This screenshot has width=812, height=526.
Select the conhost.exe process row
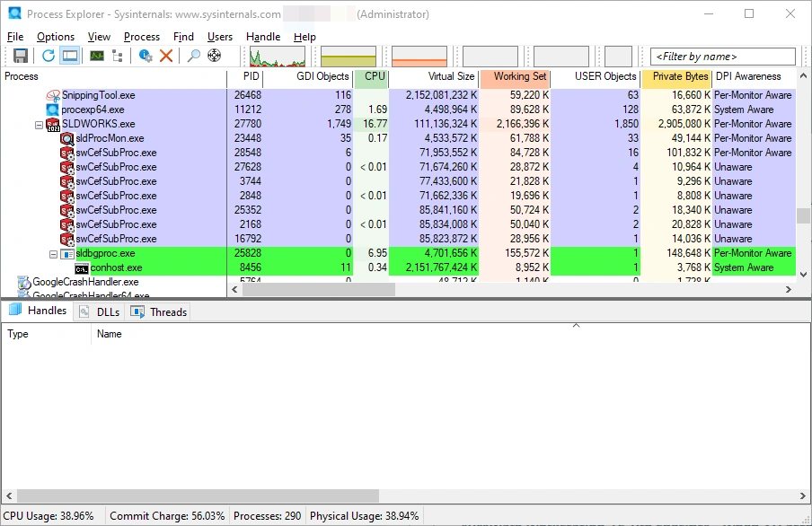398,267
